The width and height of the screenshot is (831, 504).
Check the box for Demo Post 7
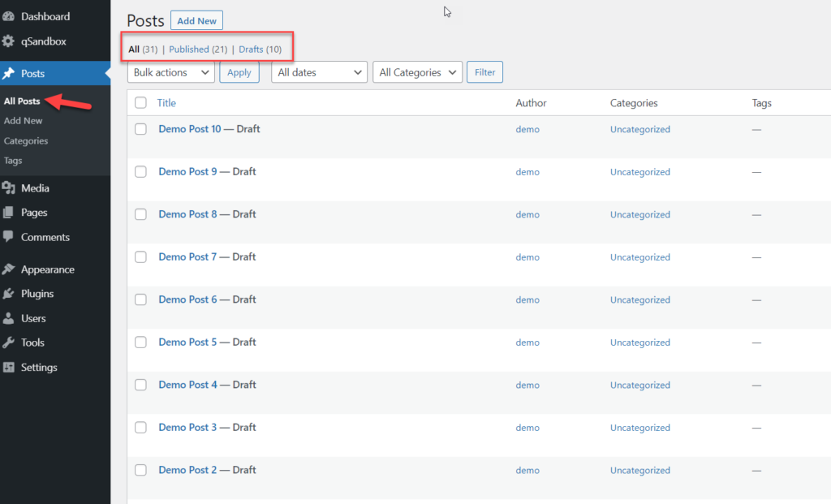140,257
